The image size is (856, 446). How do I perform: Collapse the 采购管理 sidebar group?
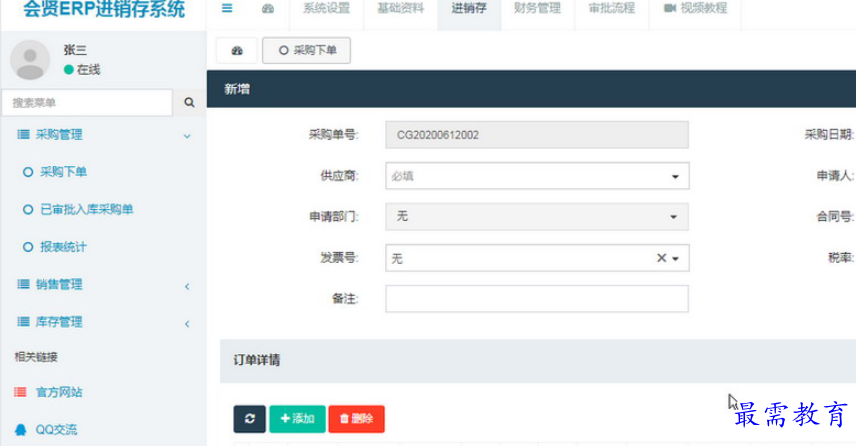click(104, 135)
